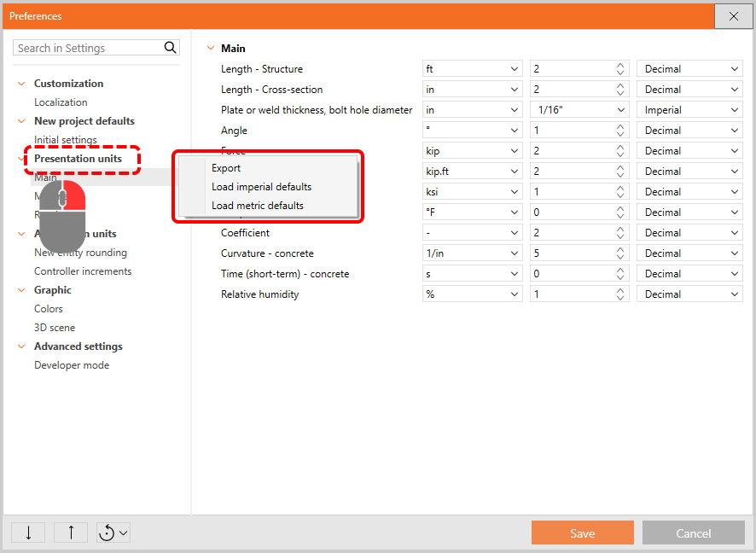The width and height of the screenshot is (756, 553).
Task: Open Developer mode settings
Action: click(72, 365)
